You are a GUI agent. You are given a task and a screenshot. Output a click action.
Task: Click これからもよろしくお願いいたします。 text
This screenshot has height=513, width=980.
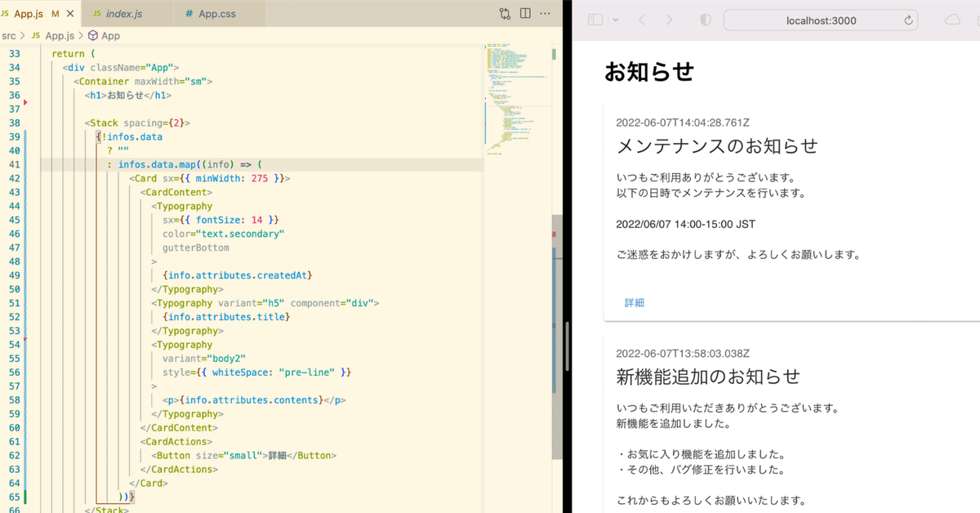tap(711, 501)
